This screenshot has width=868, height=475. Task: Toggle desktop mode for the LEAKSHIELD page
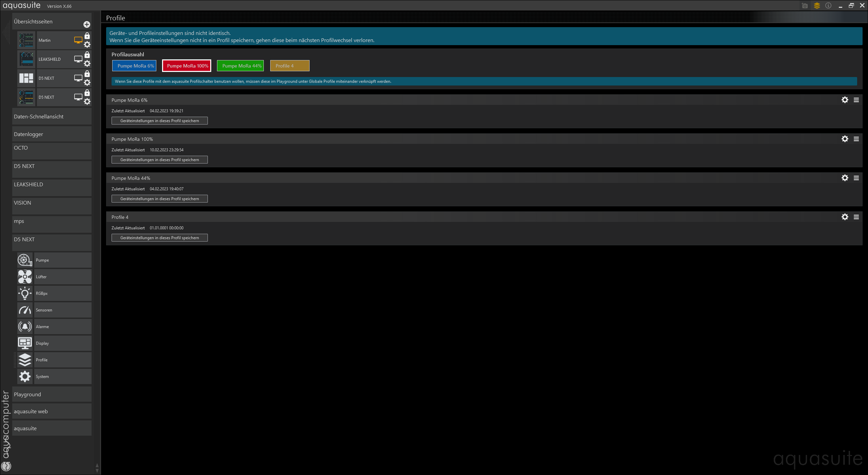78,59
